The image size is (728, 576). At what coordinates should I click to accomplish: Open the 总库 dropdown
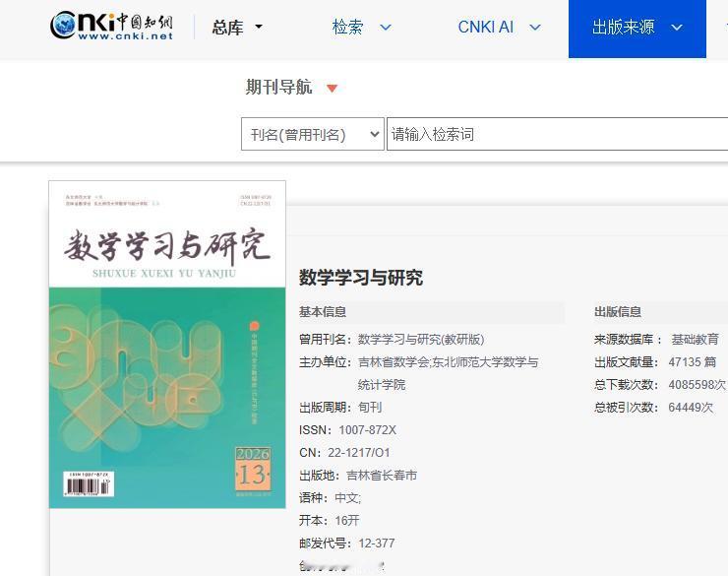(237, 27)
